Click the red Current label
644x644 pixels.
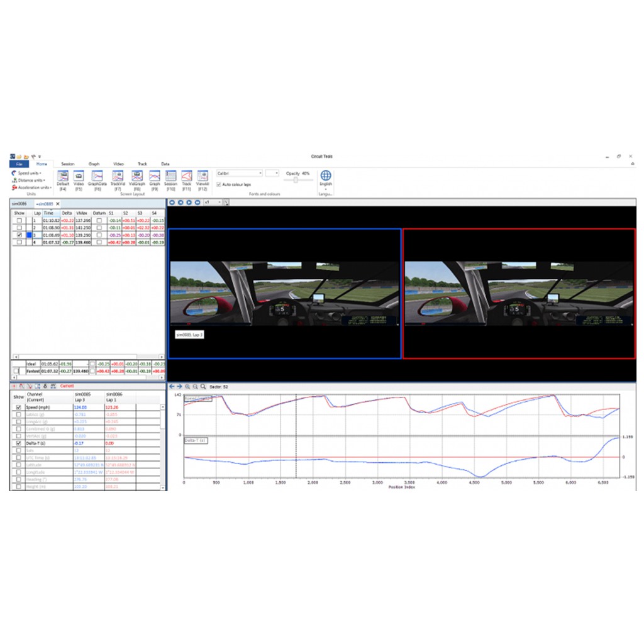(67, 386)
